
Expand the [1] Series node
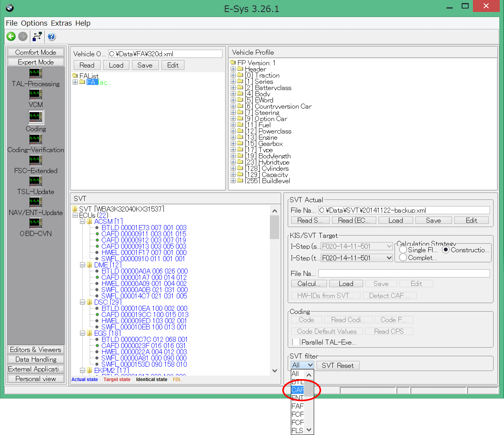pos(233,81)
